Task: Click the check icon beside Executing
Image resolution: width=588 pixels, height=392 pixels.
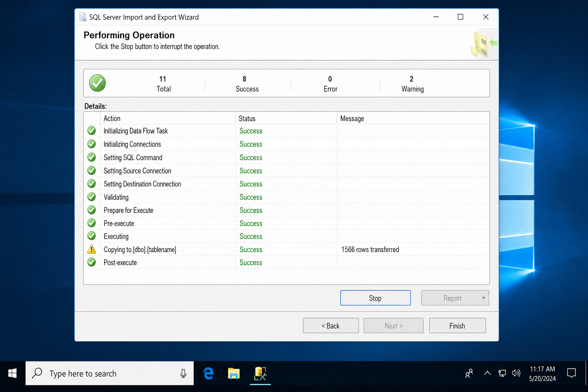Action: (x=91, y=236)
